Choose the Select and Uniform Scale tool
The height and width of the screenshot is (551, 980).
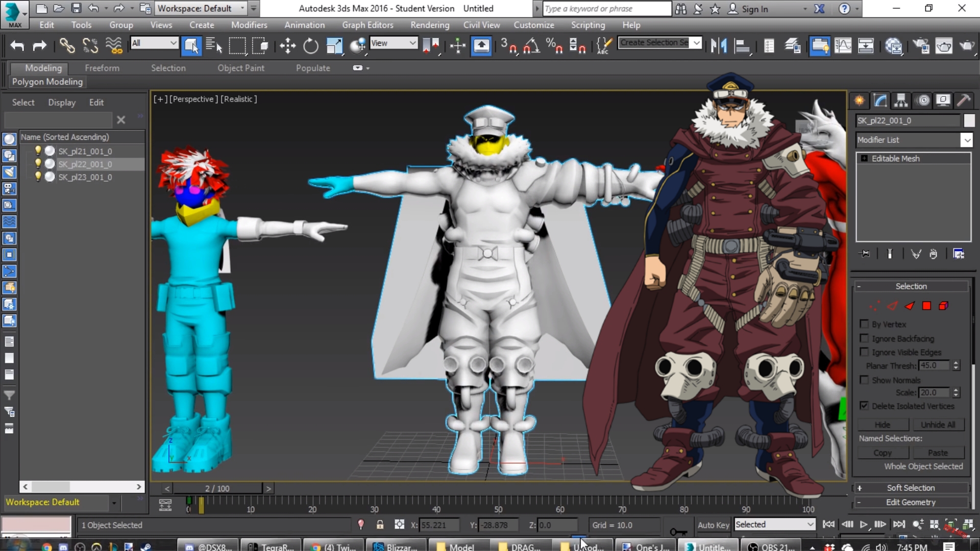(x=334, y=46)
